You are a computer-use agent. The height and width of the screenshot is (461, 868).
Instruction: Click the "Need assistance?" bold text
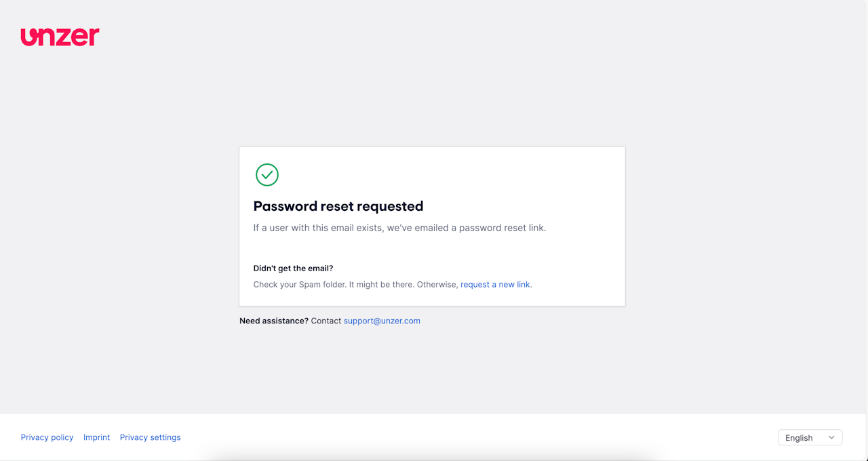point(274,321)
